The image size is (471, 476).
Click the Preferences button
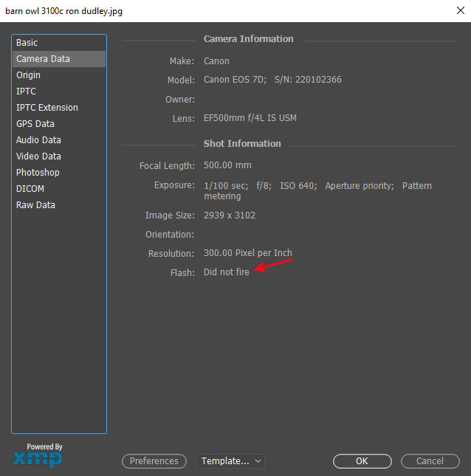(154, 461)
